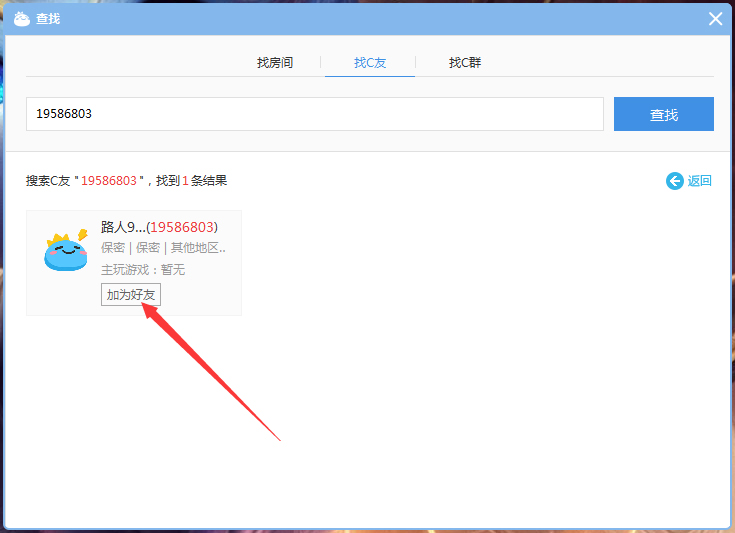This screenshot has height=533, width=735.
Task: Click the search input field containing 19586803
Action: point(315,114)
